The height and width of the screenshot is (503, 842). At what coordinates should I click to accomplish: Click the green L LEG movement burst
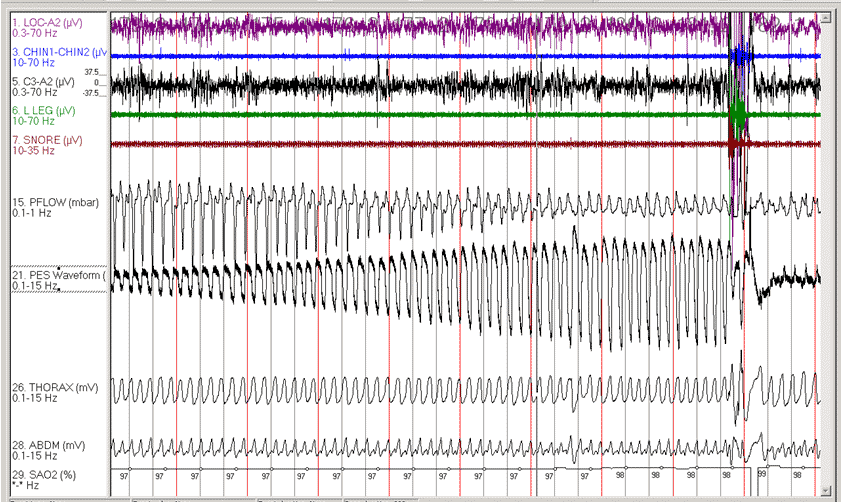point(739,115)
